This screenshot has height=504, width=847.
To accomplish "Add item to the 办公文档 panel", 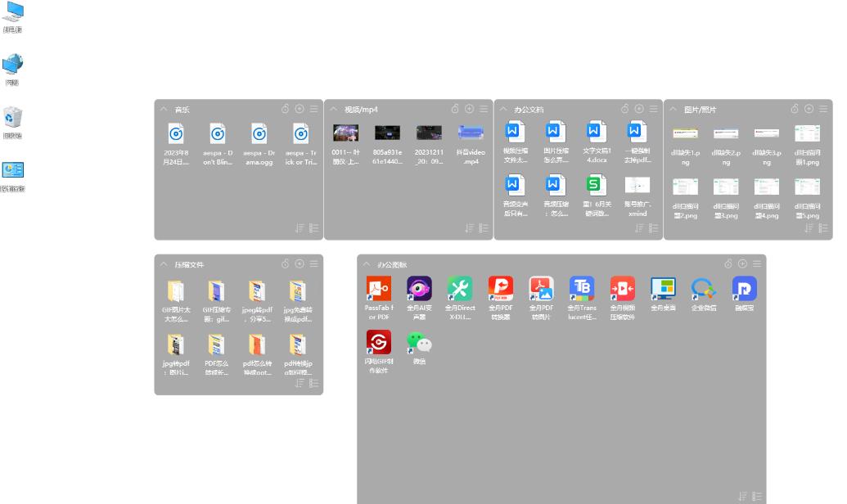I will [x=639, y=109].
